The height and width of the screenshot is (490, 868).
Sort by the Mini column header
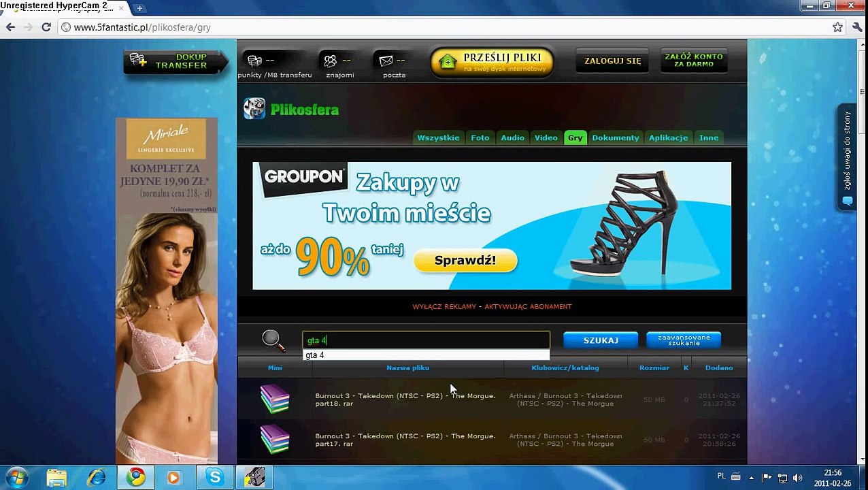click(x=275, y=367)
